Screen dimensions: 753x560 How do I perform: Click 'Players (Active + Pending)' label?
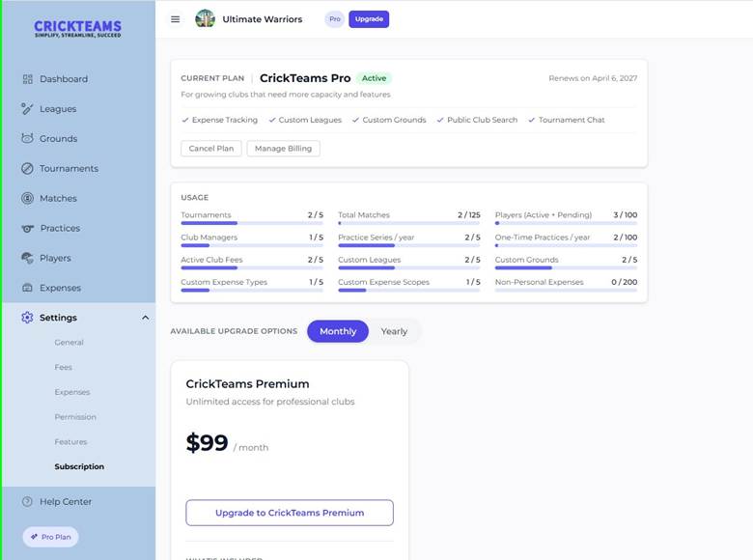(x=544, y=215)
